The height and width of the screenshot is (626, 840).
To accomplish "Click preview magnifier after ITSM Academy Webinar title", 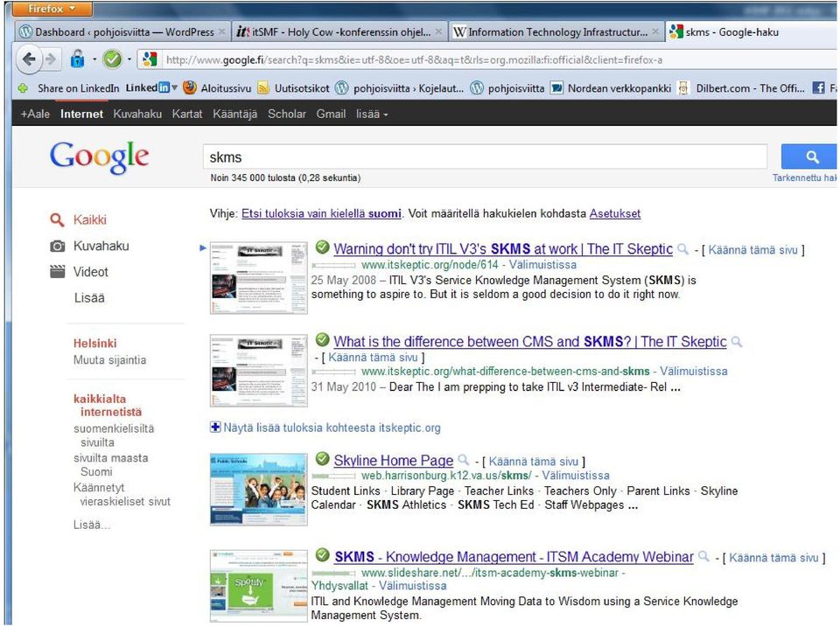I will coord(703,556).
